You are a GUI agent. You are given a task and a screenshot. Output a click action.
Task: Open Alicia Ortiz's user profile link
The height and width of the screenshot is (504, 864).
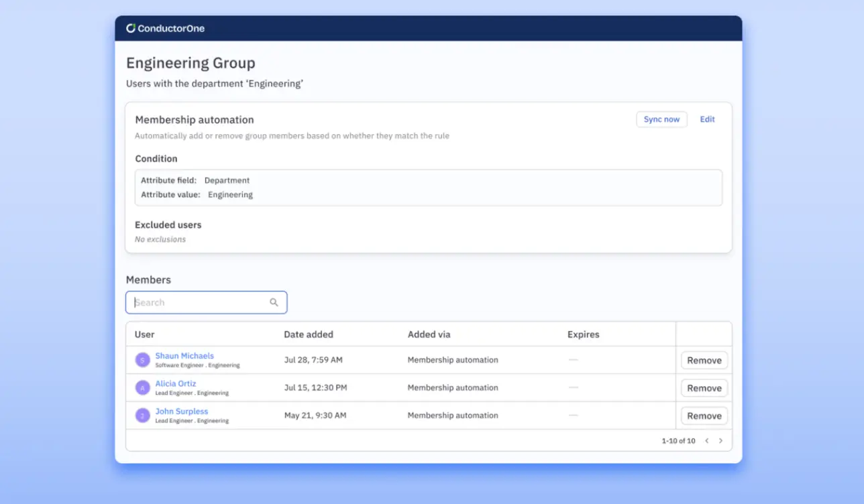click(x=176, y=383)
